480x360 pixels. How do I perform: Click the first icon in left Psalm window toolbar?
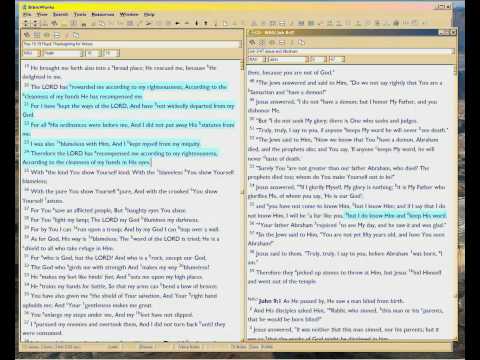[x=27, y=35]
